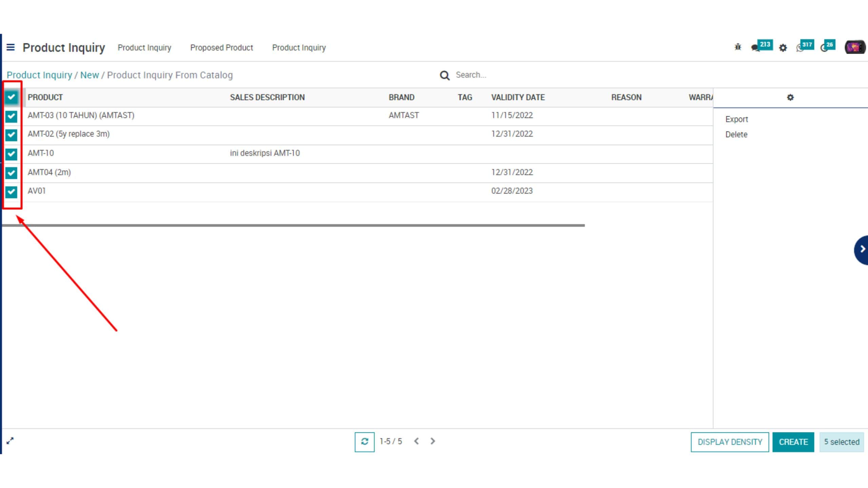Click the CREATE button
The width and height of the screenshot is (868, 488).
(x=793, y=442)
